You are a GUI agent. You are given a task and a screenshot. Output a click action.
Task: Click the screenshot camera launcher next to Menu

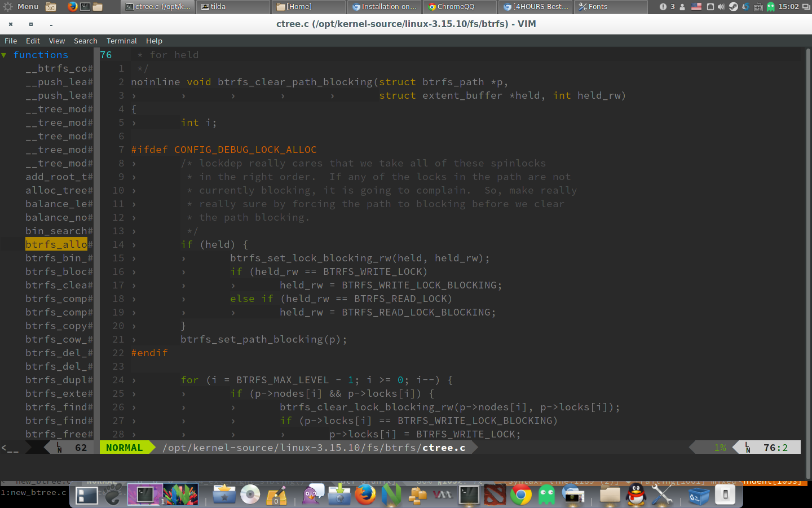tap(51, 7)
